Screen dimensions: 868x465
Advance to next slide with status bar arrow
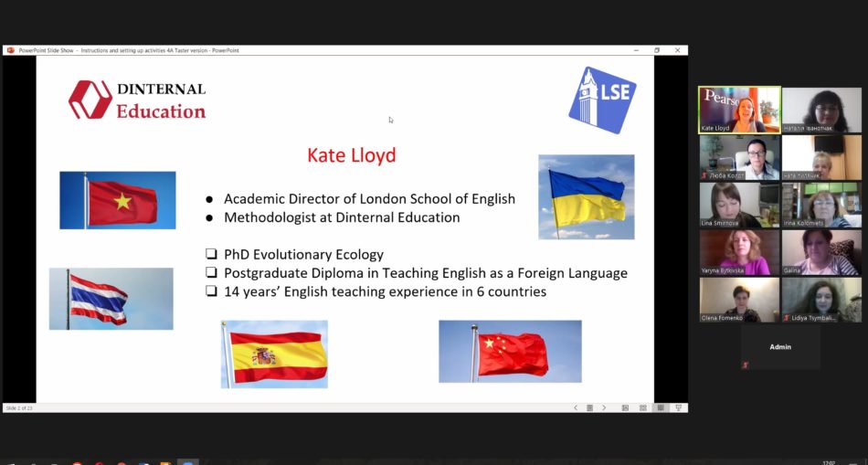tap(604, 407)
